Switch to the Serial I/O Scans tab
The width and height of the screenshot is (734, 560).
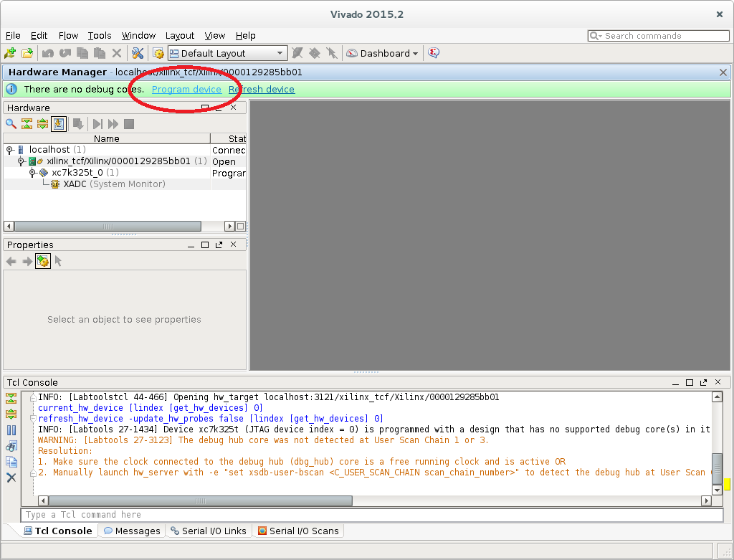[298, 531]
